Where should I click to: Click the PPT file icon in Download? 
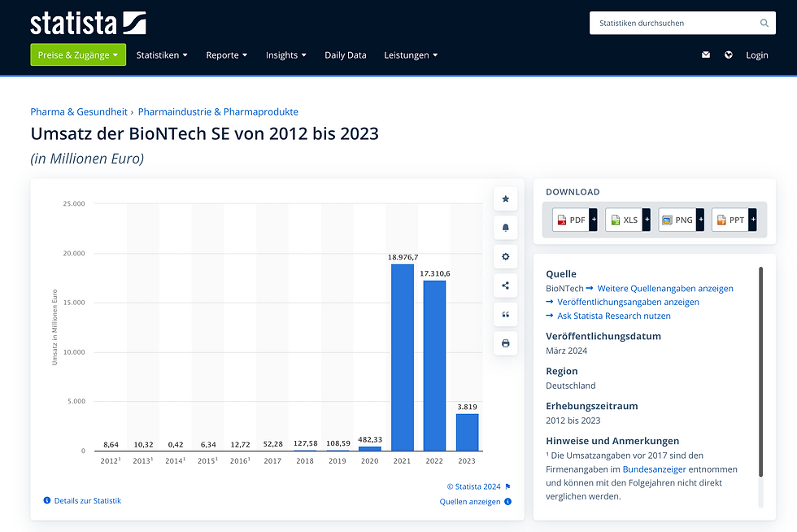[x=721, y=220]
